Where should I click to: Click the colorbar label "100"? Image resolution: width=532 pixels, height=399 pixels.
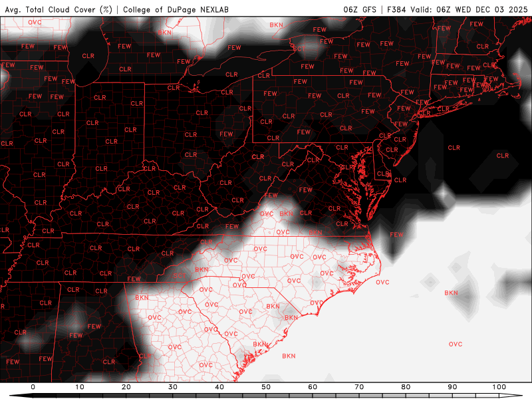coord(499,387)
